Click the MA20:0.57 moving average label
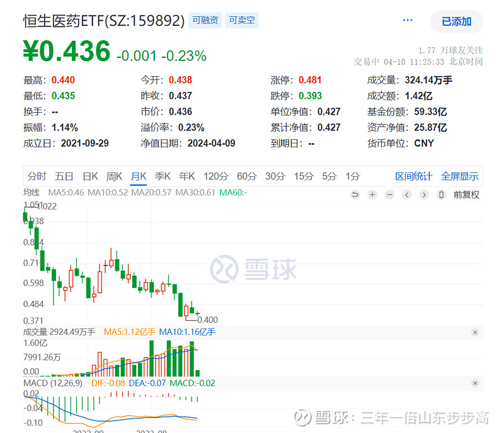The image size is (504, 433). click(151, 193)
